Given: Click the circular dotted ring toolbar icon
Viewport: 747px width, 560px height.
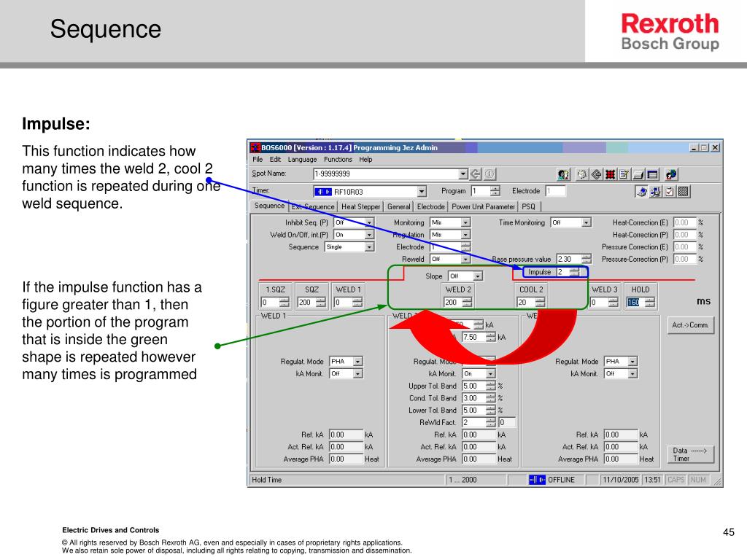Looking at the screenshot, I should [x=581, y=175].
